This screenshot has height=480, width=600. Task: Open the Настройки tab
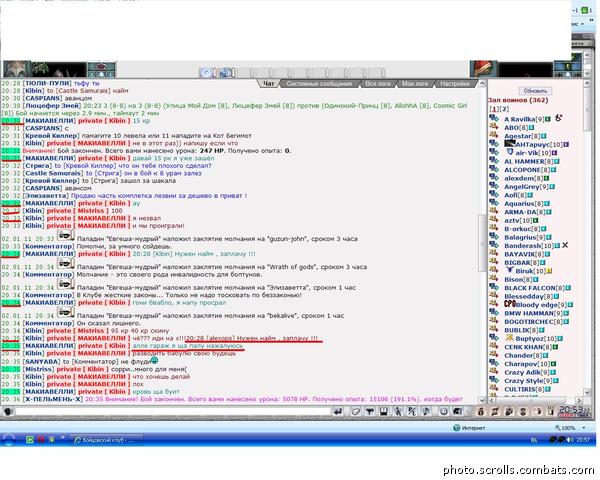click(455, 83)
